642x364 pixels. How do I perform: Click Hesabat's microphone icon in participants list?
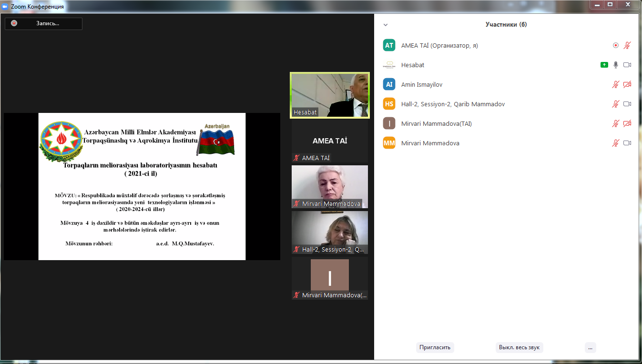tap(616, 65)
